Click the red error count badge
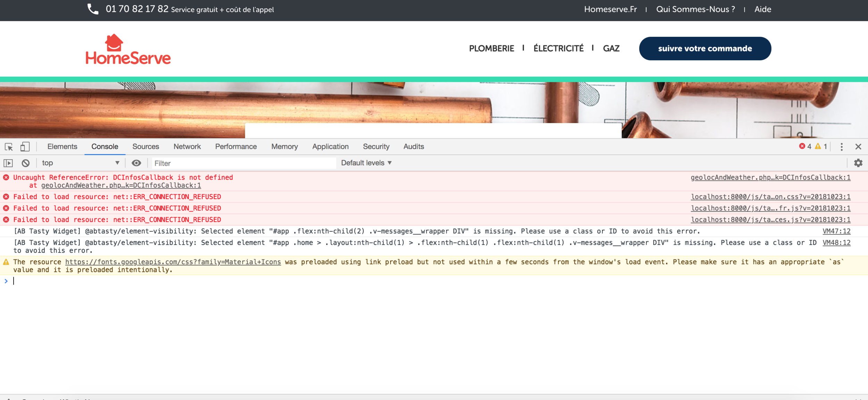This screenshot has width=868, height=400. pos(805,147)
